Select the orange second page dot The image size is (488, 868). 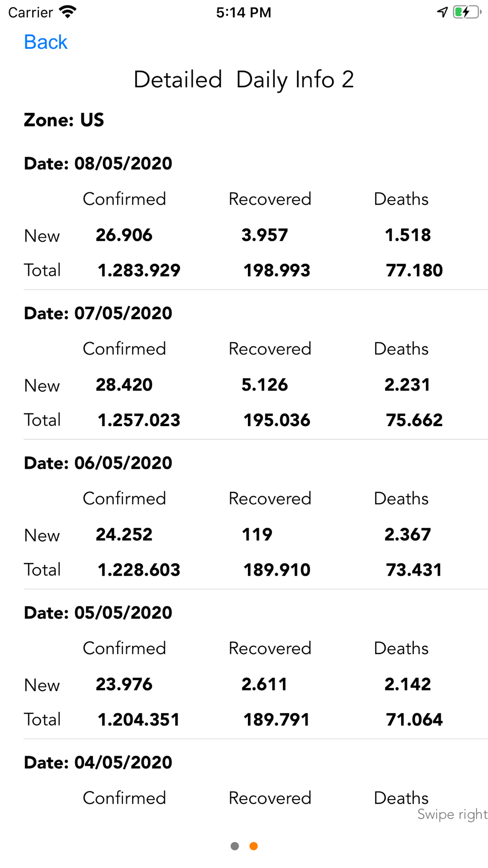click(x=254, y=846)
